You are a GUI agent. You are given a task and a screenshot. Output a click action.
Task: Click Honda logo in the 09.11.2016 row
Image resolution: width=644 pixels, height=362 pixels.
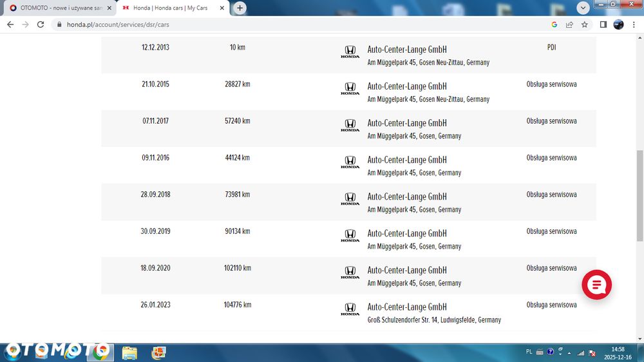(350, 162)
